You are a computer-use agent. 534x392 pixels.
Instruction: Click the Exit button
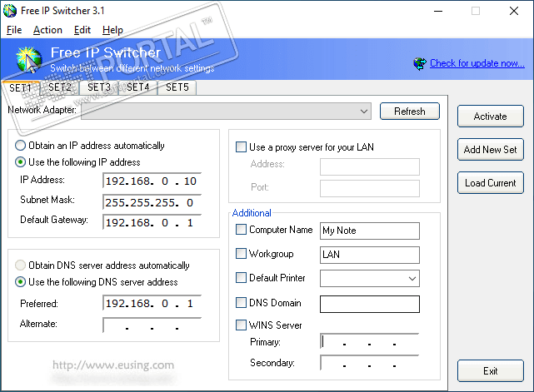tap(491, 371)
